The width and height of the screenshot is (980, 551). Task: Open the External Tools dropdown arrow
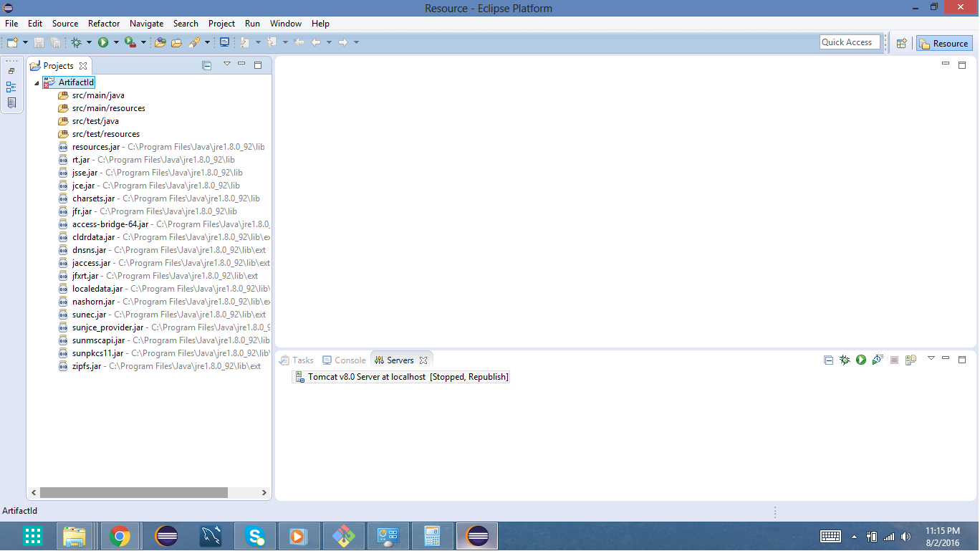(143, 42)
